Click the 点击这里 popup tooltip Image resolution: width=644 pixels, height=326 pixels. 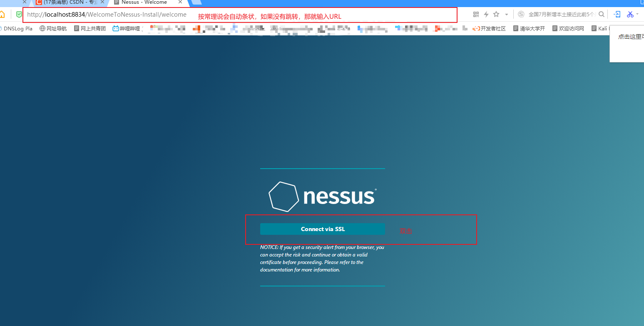(627, 44)
